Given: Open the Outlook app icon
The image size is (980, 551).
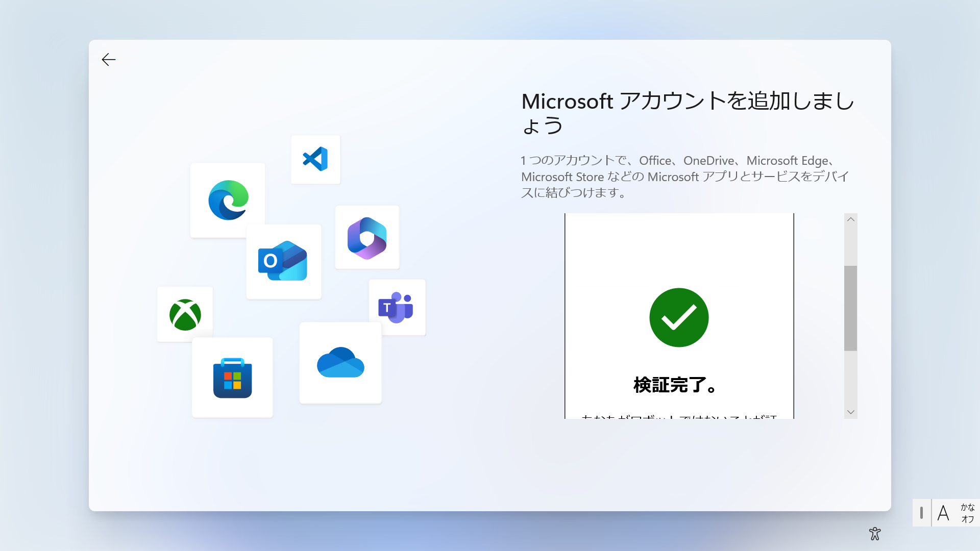Looking at the screenshot, I should pyautogui.click(x=284, y=262).
